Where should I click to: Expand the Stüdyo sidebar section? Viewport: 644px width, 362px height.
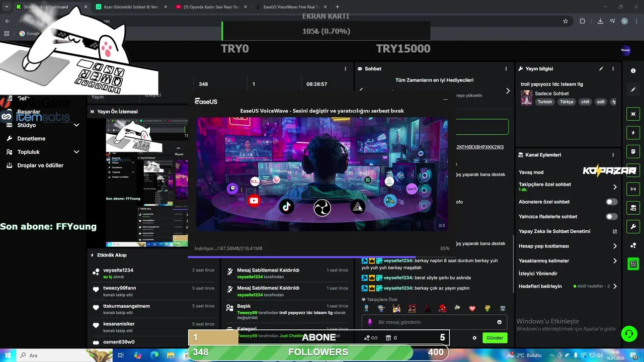click(x=76, y=125)
